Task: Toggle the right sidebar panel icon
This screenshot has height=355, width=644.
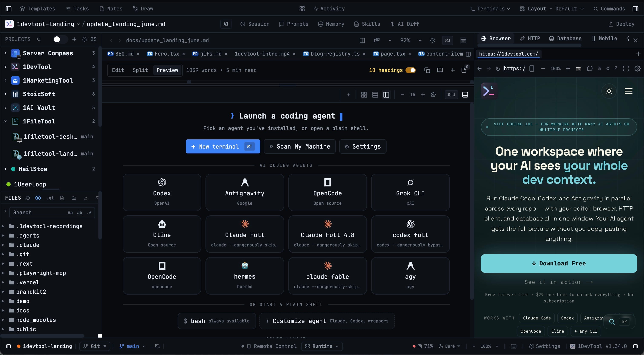Action: click(635, 9)
